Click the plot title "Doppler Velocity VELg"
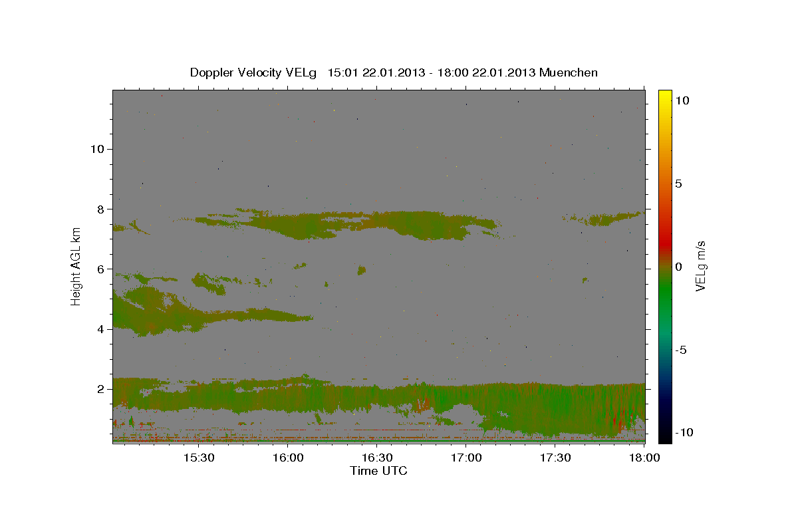798x532 pixels. (x=255, y=72)
